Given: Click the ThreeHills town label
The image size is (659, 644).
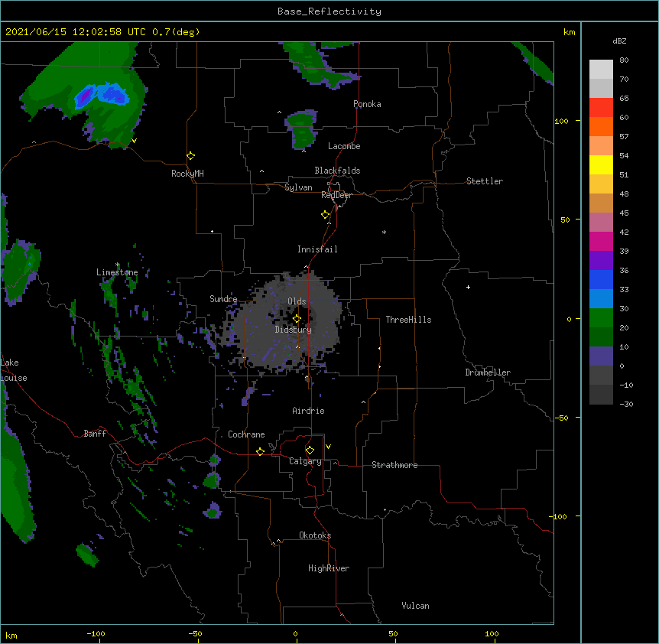Looking at the screenshot, I should click(x=408, y=320).
